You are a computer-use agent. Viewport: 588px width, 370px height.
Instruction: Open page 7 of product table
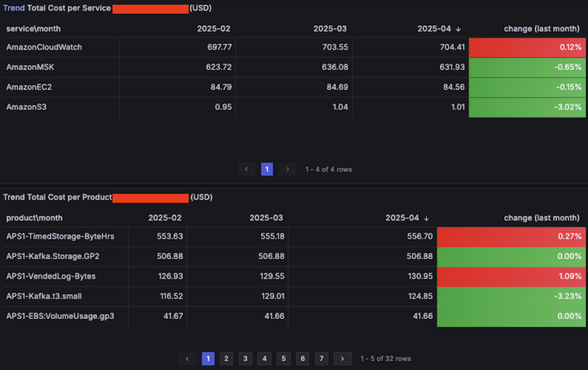point(322,359)
